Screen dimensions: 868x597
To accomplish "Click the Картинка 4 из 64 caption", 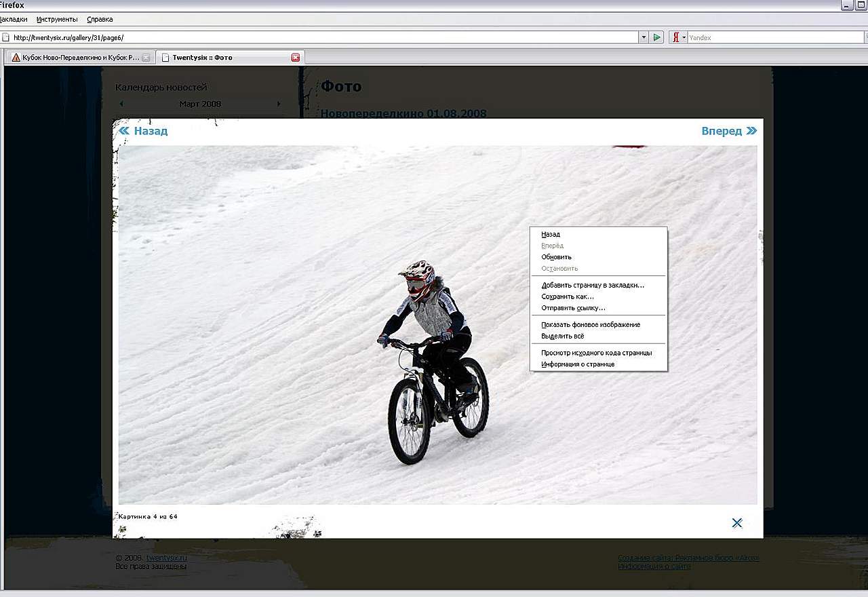I will point(148,517).
